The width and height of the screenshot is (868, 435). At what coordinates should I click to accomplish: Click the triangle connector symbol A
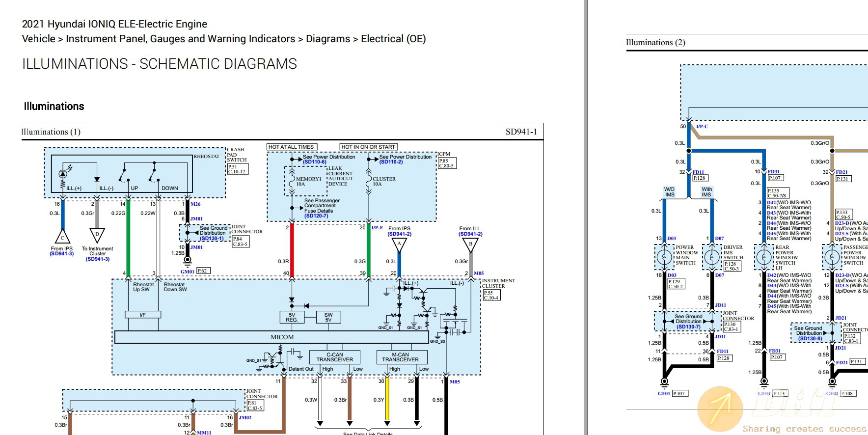click(399, 245)
